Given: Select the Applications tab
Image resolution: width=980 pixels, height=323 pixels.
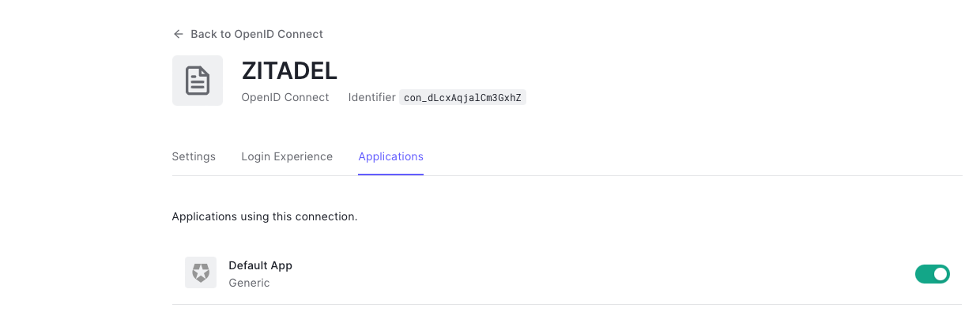Looking at the screenshot, I should click(x=390, y=156).
